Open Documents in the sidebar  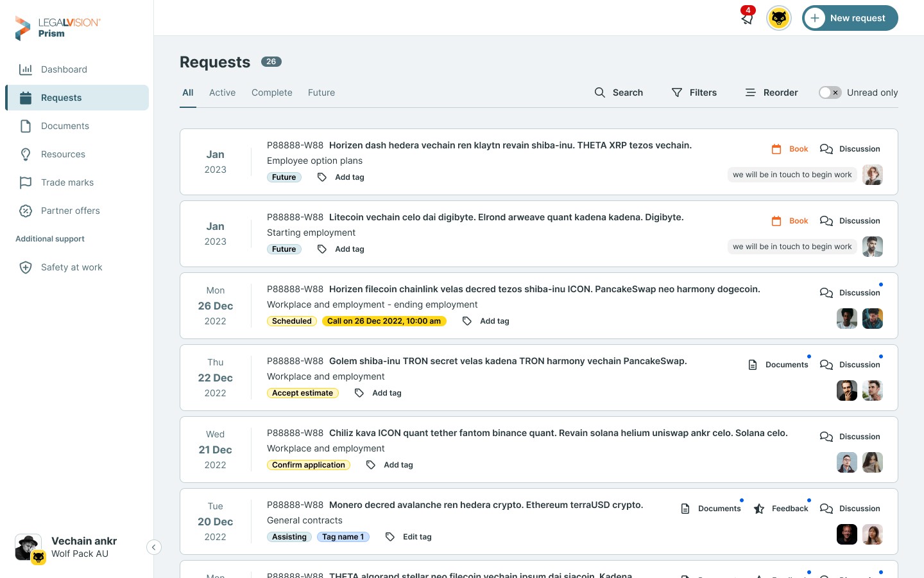(x=77, y=126)
